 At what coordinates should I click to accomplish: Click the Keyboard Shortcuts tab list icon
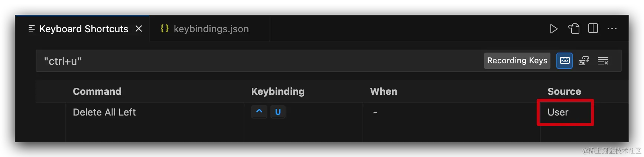tap(32, 29)
